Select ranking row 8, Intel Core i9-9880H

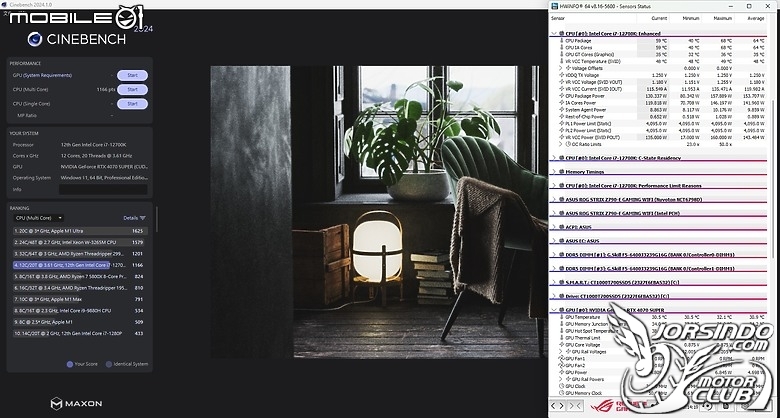pyautogui.click(x=79, y=311)
